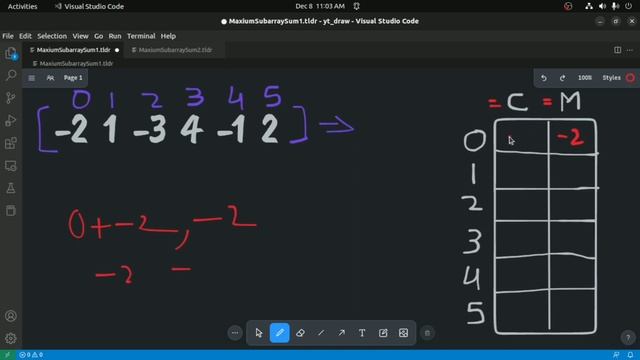This screenshot has width=640, height=360.
Task: Click the feedback icon in status bar
Action: [616, 355]
